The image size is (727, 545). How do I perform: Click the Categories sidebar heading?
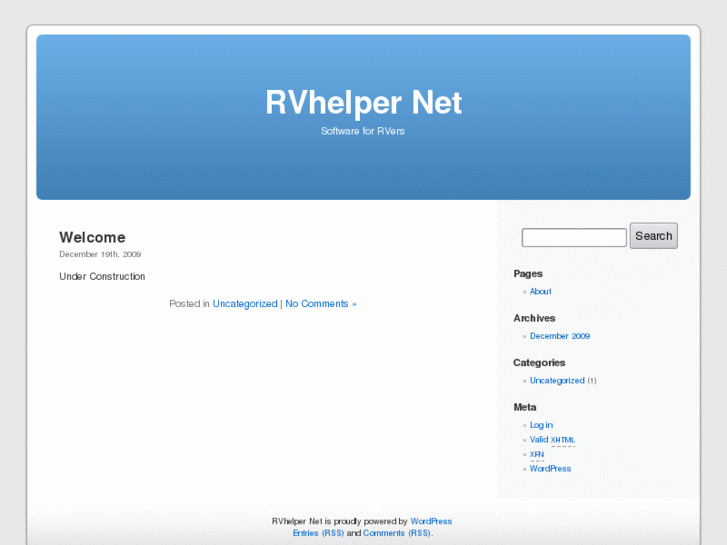(x=539, y=363)
